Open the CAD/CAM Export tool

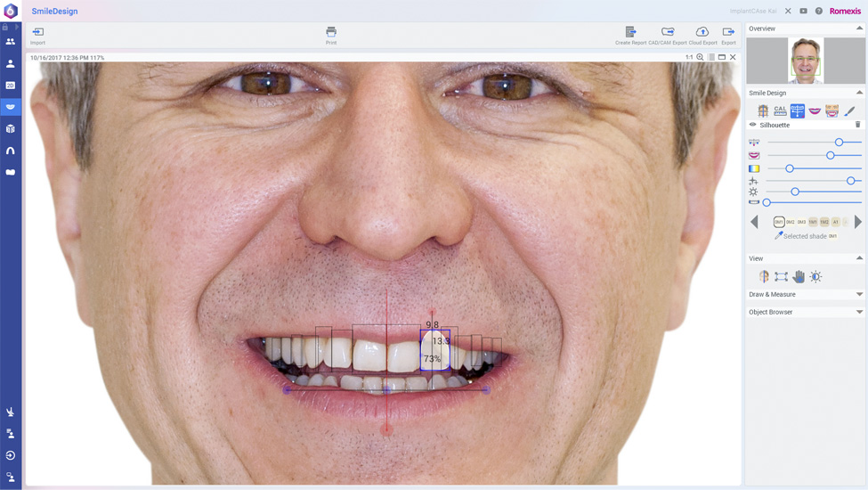[x=668, y=31]
